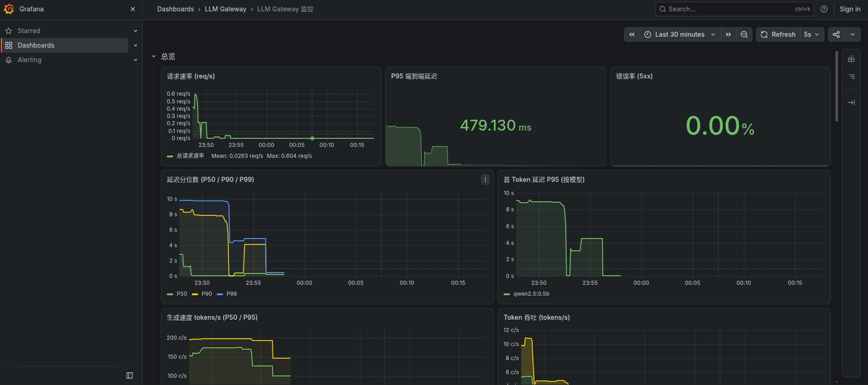The width and height of the screenshot is (868, 385).
Task: Expand the Starred section chevron
Action: click(136, 31)
